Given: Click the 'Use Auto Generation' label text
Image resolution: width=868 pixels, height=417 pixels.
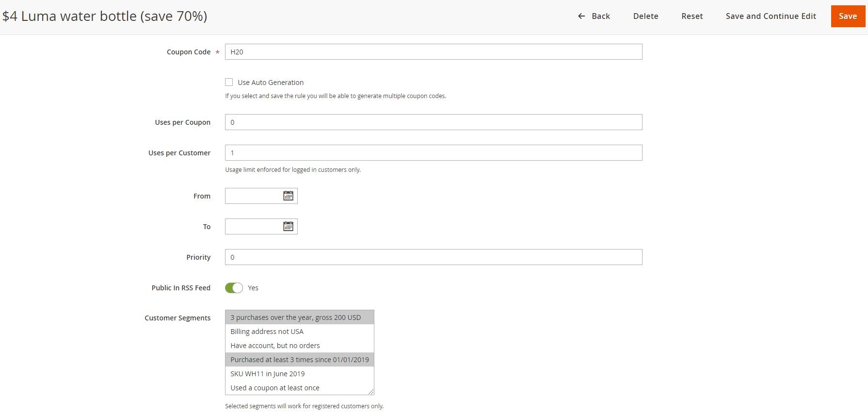Looking at the screenshot, I should pyautogui.click(x=271, y=83).
